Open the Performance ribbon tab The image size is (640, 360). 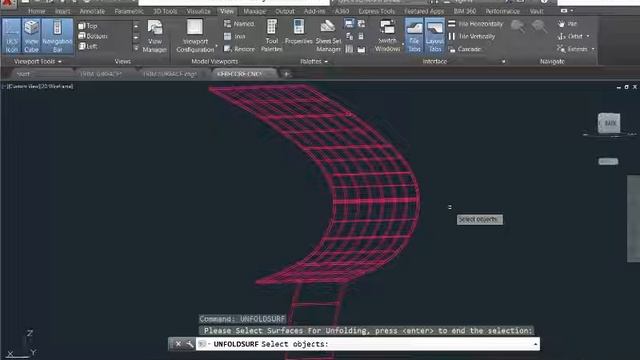[502, 11]
